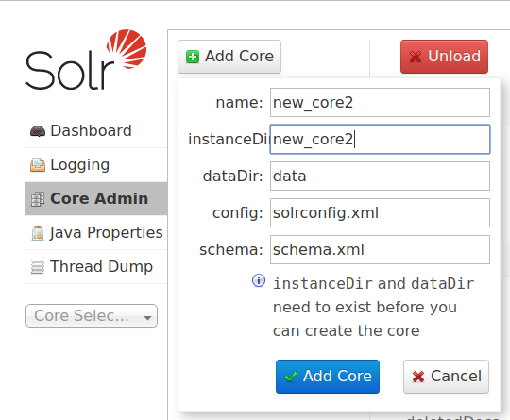Open the Logging page

click(96, 165)
